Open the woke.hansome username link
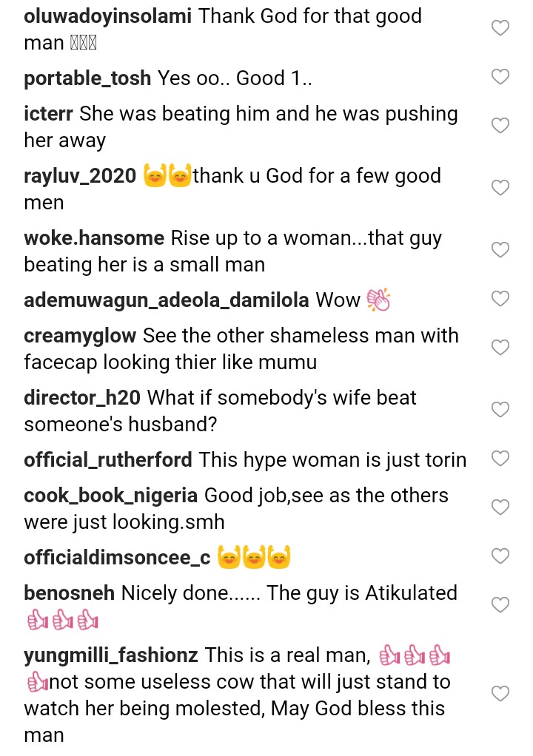This screenshot has height=756, width=533. [94, 238]
